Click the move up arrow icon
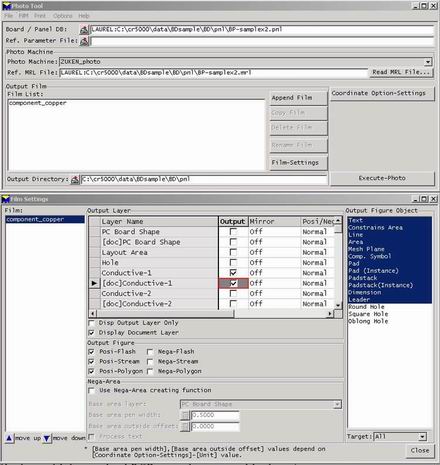Viewport: 440px width, 465px height. 9,438
